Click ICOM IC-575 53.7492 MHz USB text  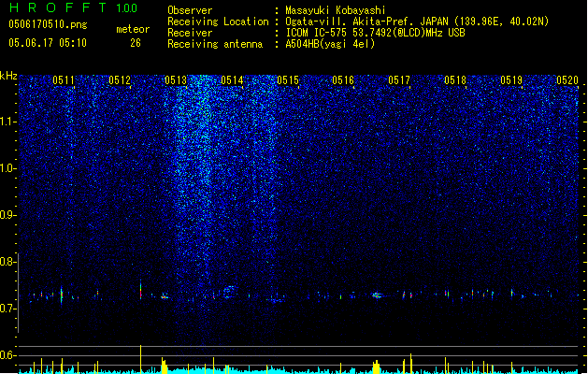[375, 33]
